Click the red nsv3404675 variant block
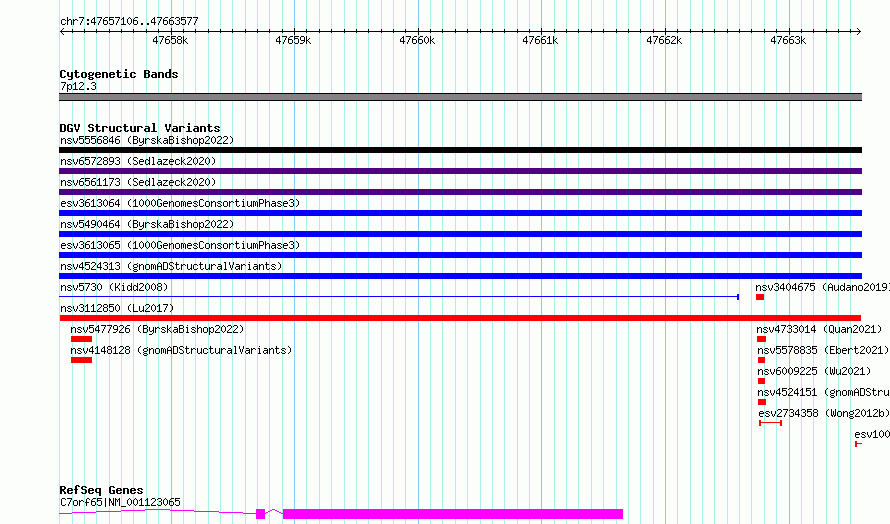This screenshot has height=524, width=890. pos(760,297)
